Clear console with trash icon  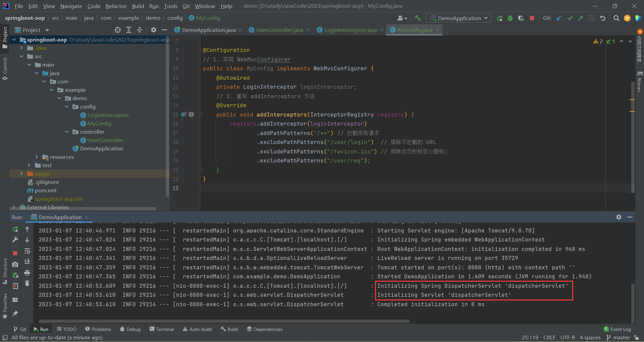[x=27, y=283]
